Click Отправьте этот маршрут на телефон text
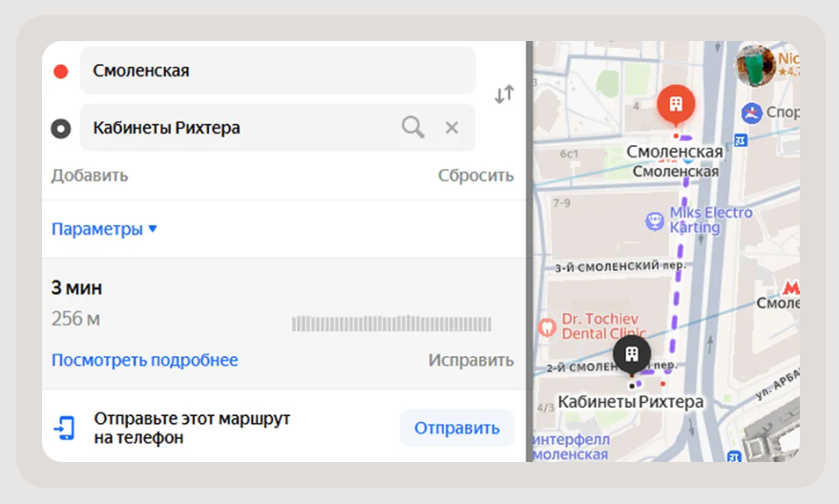Viewport: 839px width, 504px height. [192, 428]
